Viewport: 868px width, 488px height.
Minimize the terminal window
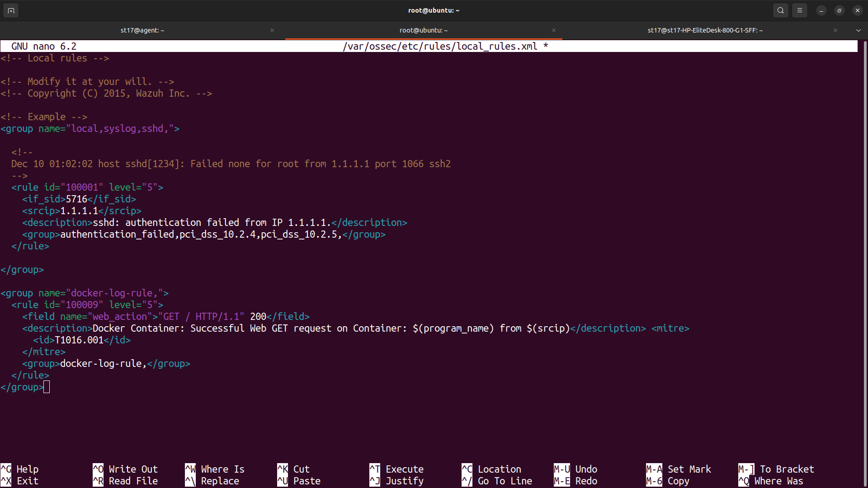821,10
